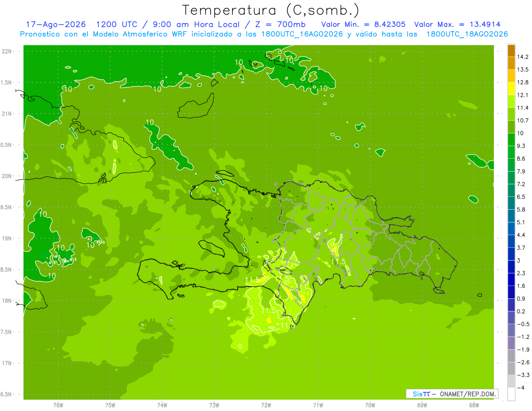
Task: Click the "1200 UTC" time label
Action: 116,24
